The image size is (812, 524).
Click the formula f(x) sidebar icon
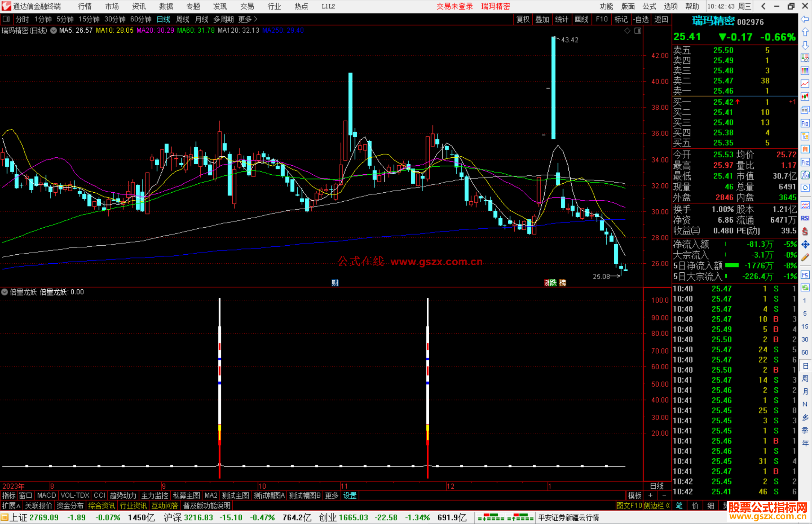tap(805, 175)
